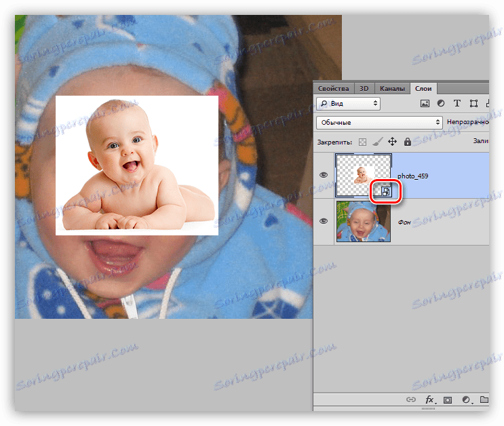Create a new group folder icon
Image resolution: width=504 pixels, height=426 pixels.
coord(484,400)
